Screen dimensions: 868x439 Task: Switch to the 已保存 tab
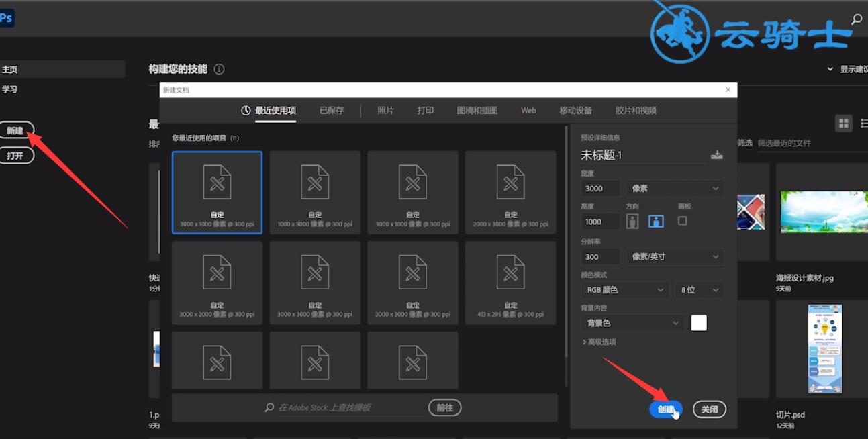(x=332, y=110)
